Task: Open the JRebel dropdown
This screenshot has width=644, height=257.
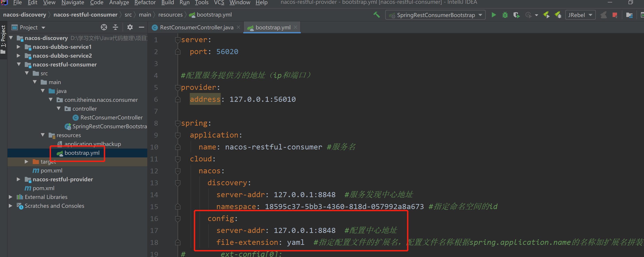Action: point(580,15)
